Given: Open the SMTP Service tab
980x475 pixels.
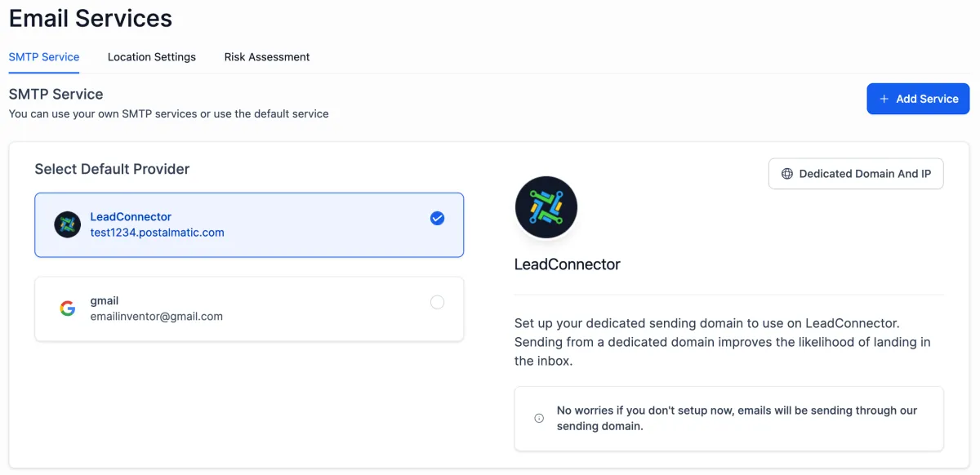Looking at the screenshot, I should [44, 57].
